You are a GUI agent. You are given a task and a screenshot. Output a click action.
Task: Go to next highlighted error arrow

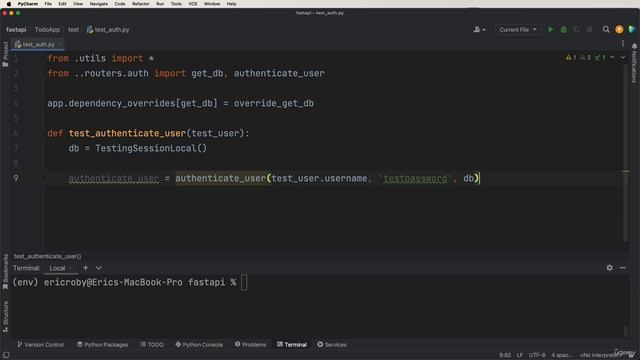coord(623,58)
